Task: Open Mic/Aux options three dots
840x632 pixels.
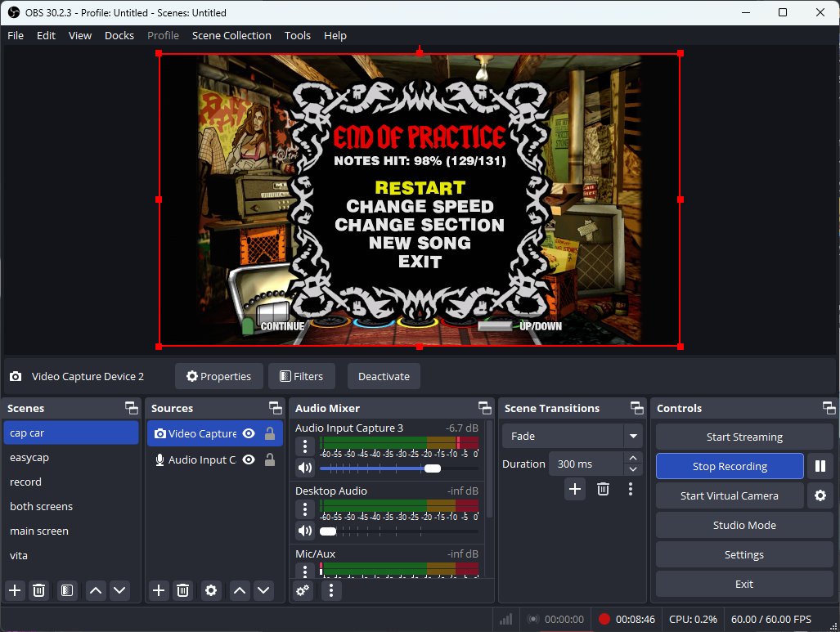Action: click(x=305, y=571)
